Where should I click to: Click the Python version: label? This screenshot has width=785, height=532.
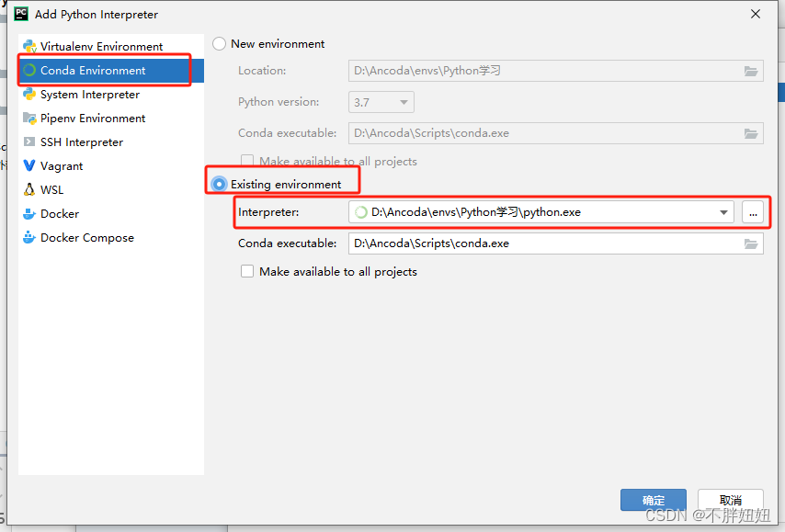279,102
